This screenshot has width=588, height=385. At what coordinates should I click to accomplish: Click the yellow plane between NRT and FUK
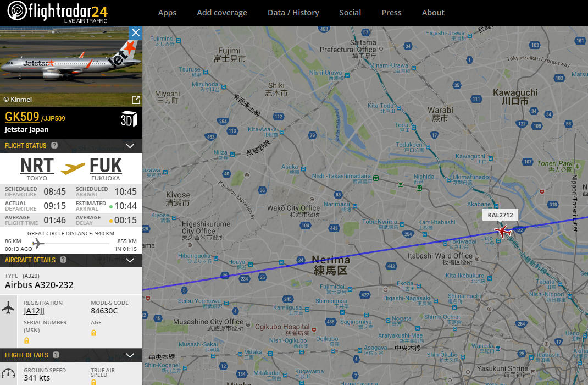click(x=73, y=168)
